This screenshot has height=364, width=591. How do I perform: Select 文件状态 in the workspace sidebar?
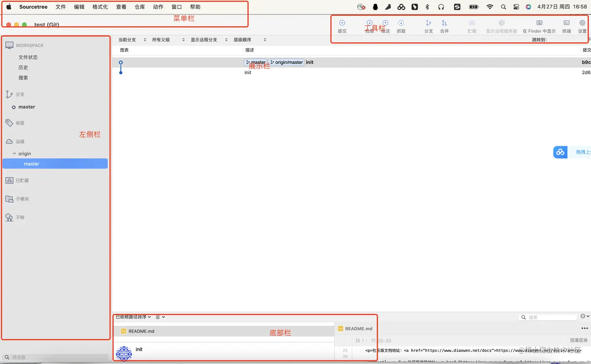pyautogui.click(x=28, y=57)
